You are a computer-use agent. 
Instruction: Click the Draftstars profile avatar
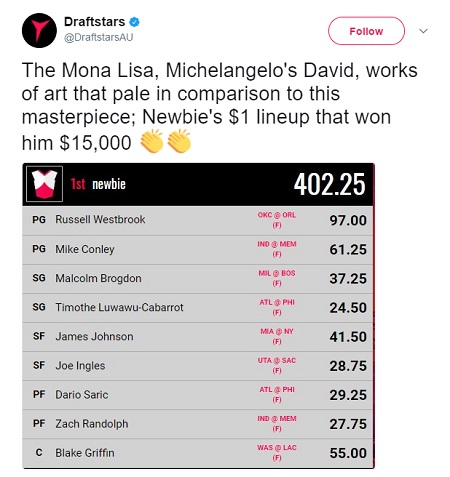[x=39, y=30]
